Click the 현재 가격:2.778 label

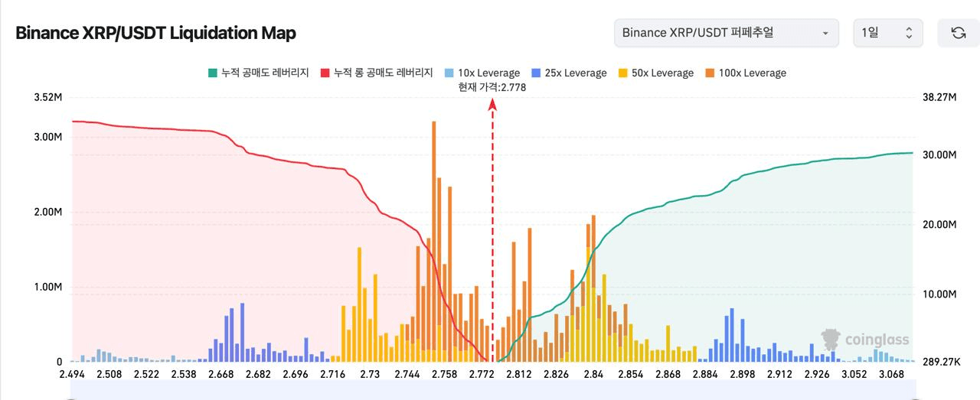coord(492,87)
